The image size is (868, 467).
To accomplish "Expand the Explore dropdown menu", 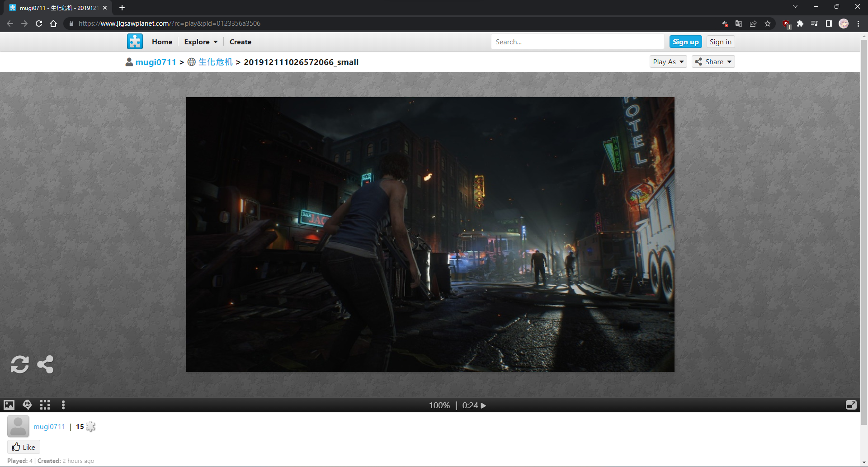I will pyautogui.click(x=201, y=42).
